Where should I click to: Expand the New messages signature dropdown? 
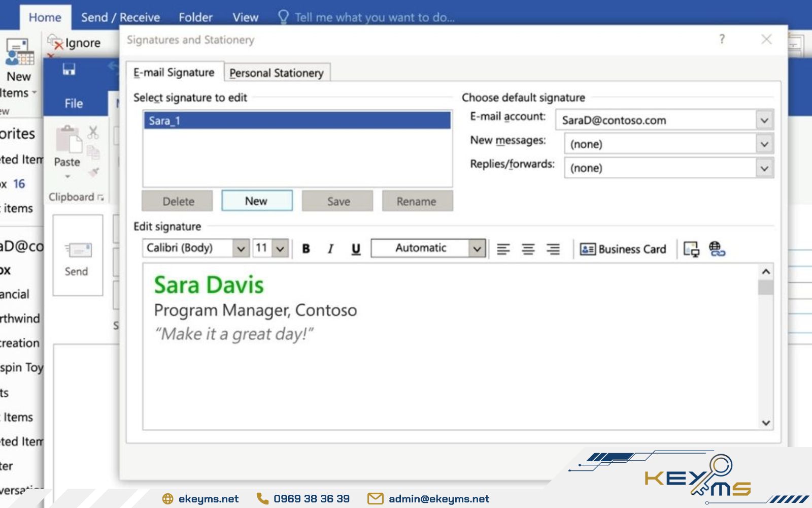coord(764,144)
